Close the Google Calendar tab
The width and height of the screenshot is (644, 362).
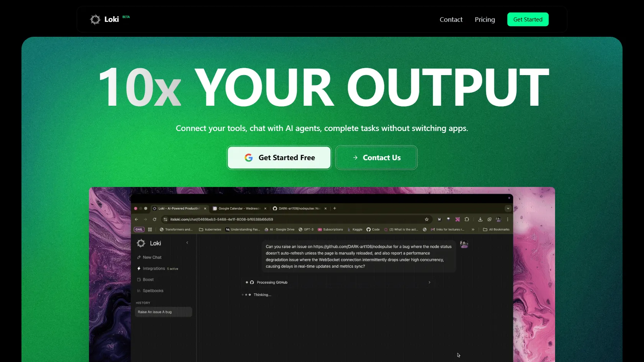click(x=265, y=208)
